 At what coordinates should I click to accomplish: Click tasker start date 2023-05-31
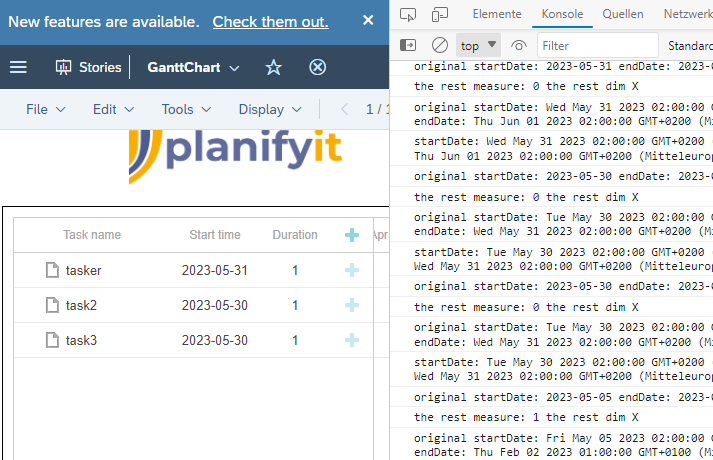pos(215,270)
